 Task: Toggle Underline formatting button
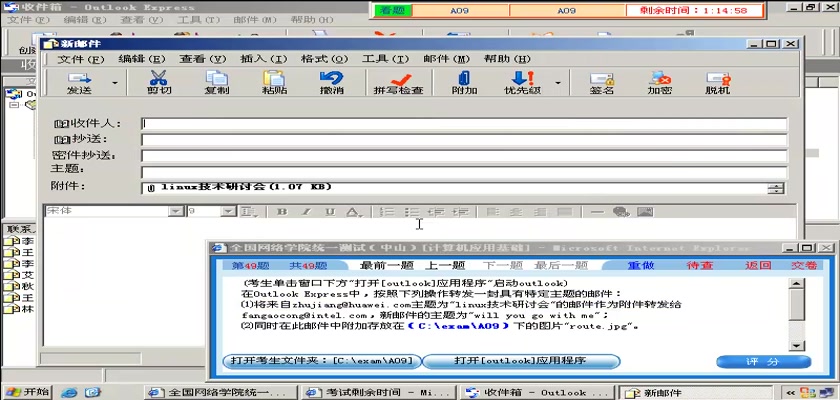coord(330,212)
